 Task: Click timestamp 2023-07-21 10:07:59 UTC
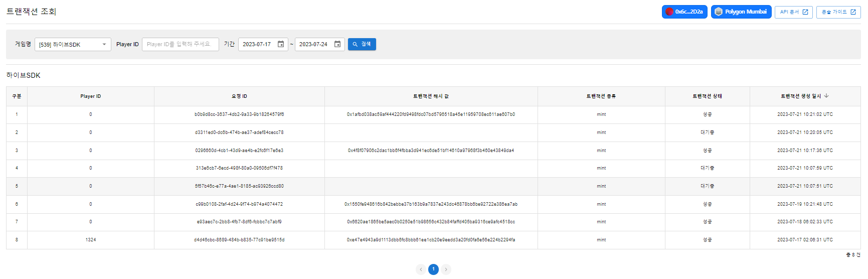click(805, 168)
